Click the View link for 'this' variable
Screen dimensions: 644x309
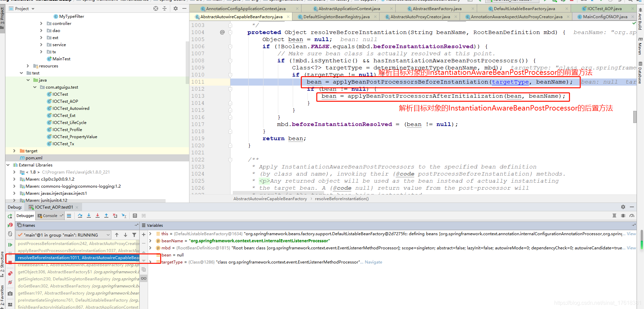631,234
